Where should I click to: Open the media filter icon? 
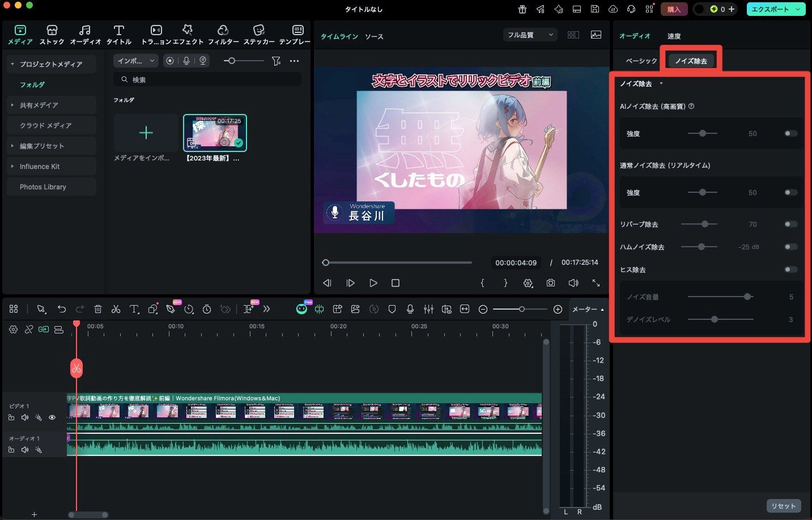276,61
